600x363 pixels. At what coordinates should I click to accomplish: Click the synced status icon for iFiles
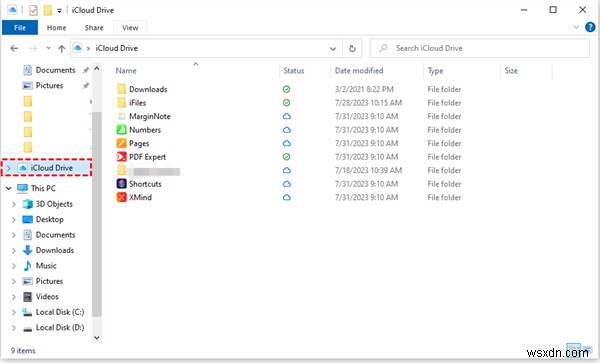click(x=286, y=103)
